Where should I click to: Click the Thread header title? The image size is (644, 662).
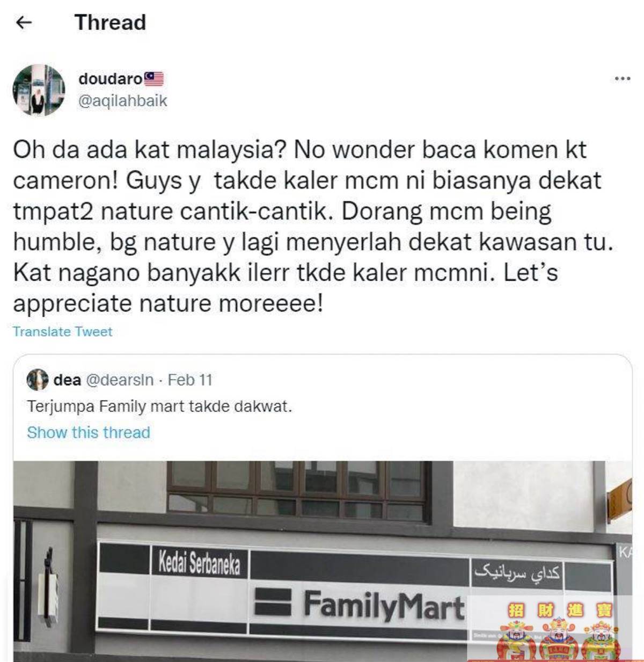(x=110, y=23)
